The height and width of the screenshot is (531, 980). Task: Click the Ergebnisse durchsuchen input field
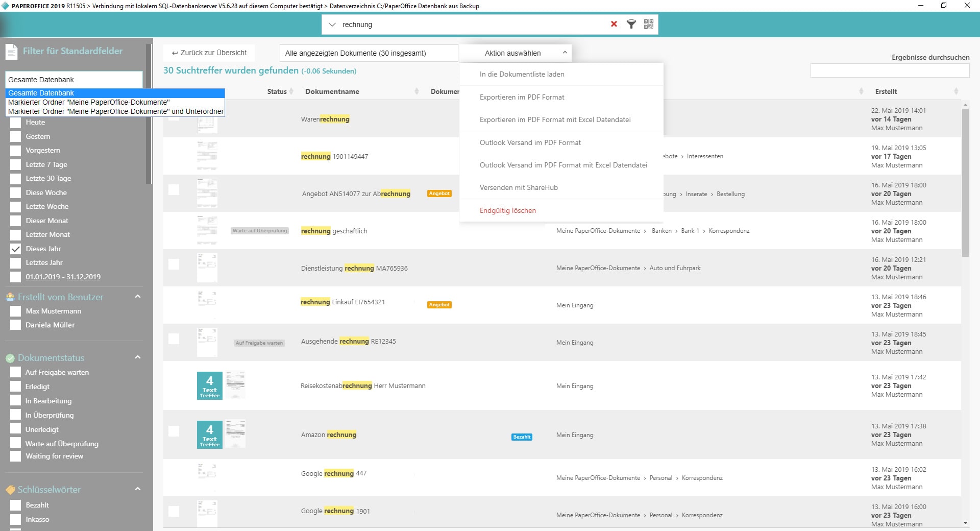(889, 70)
